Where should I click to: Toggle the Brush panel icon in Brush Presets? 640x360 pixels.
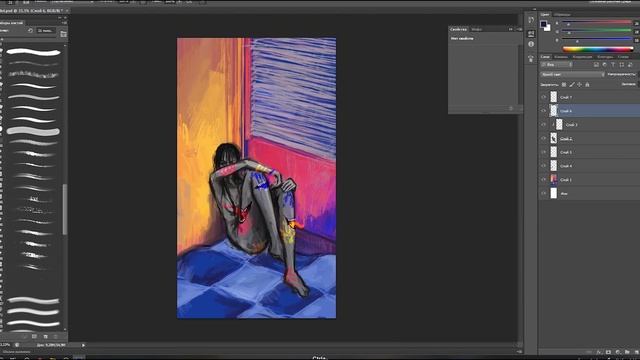[x=63, y=34]
